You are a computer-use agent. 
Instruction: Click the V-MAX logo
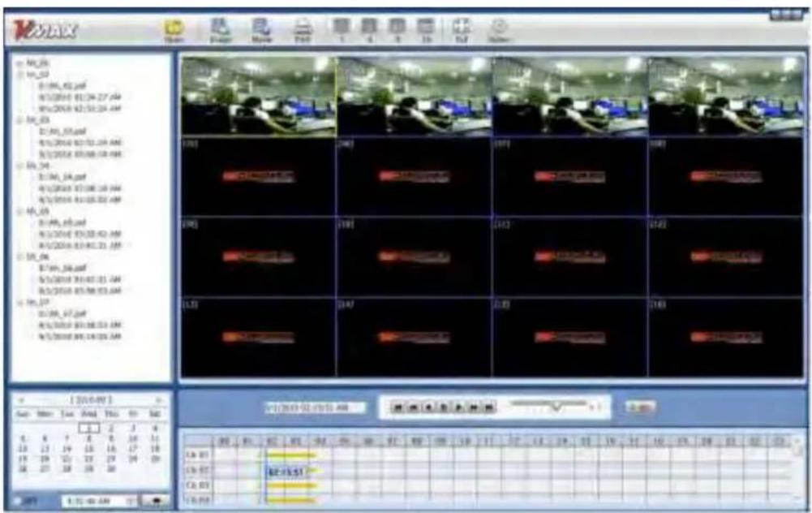(x=45, y=30)
